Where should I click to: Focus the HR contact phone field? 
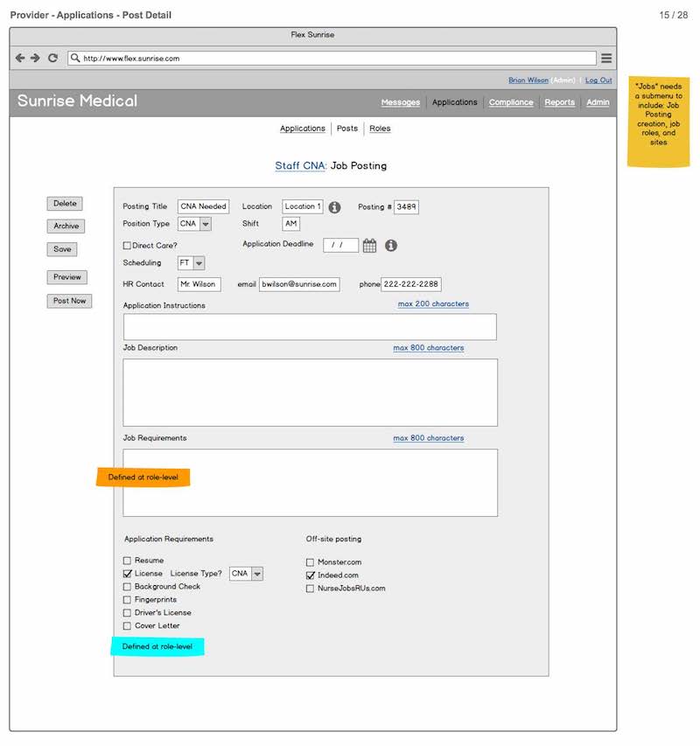click(411, 284)
